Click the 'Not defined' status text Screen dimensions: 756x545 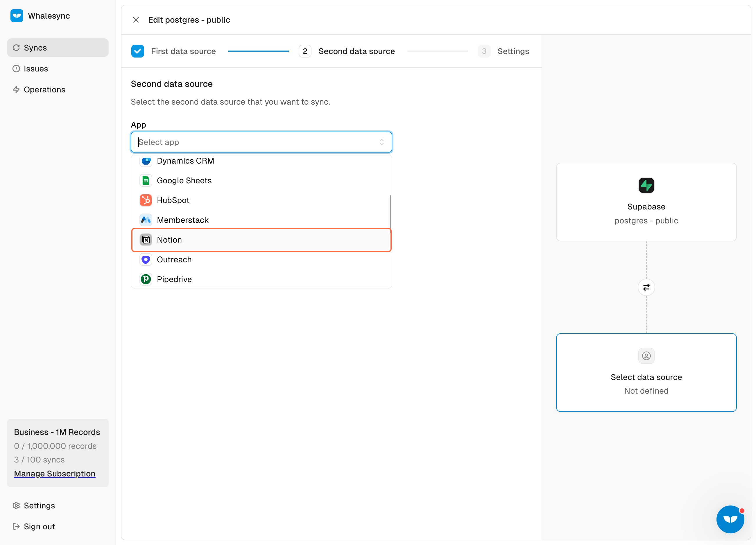(646, 391)
